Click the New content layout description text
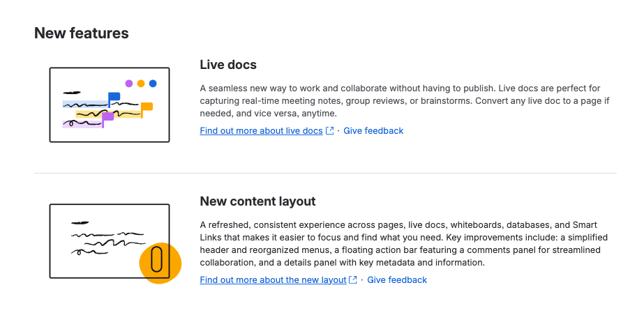 [x=404, y=244]
